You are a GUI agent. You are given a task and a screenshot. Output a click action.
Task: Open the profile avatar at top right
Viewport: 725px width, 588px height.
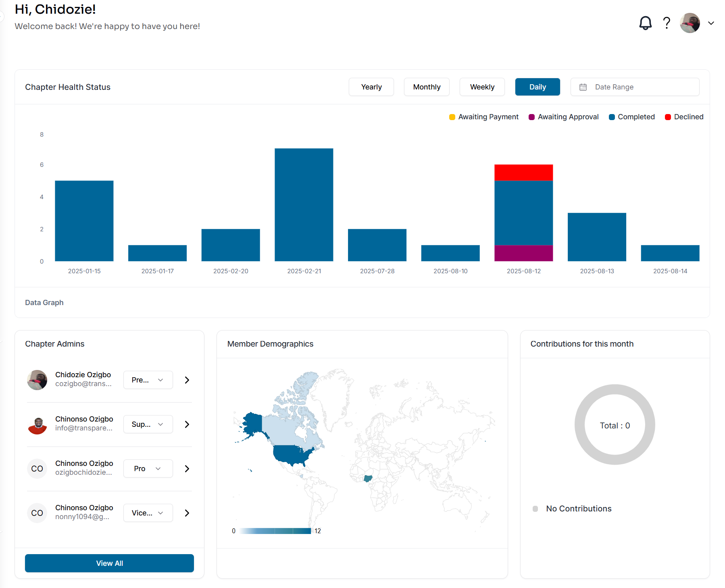click(x=690, y=23)
